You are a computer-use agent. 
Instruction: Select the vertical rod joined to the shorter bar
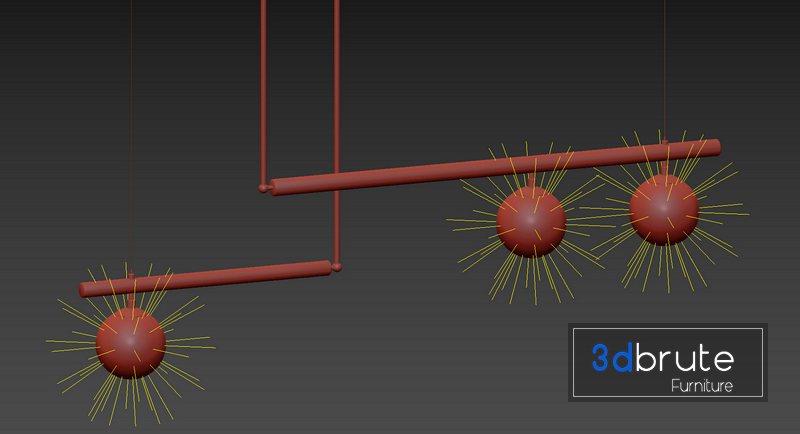tap(337, 135)
